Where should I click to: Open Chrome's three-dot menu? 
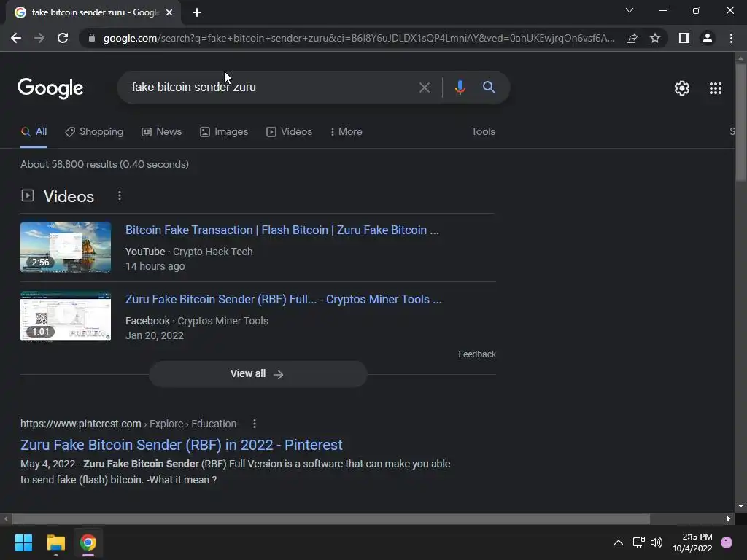[731, 38]
